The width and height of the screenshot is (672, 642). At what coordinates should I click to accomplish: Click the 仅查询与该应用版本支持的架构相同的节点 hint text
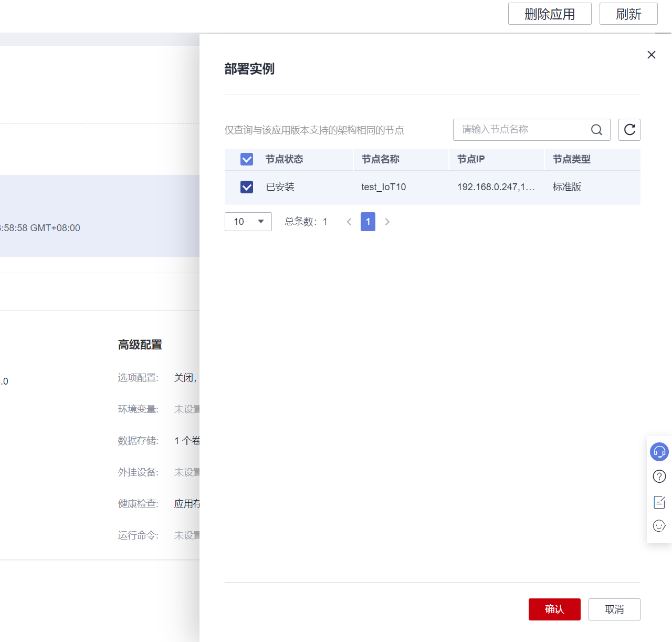coord(314,130)
